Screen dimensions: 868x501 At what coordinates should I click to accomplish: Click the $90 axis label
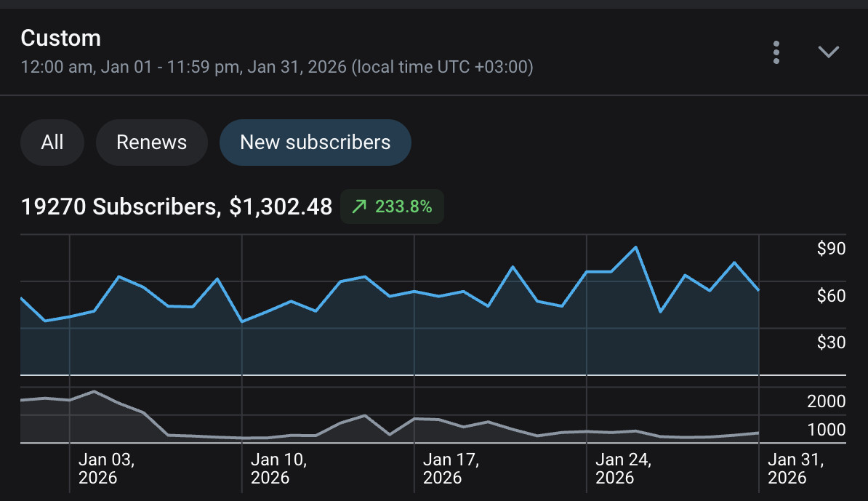click(x=831, y=249)
